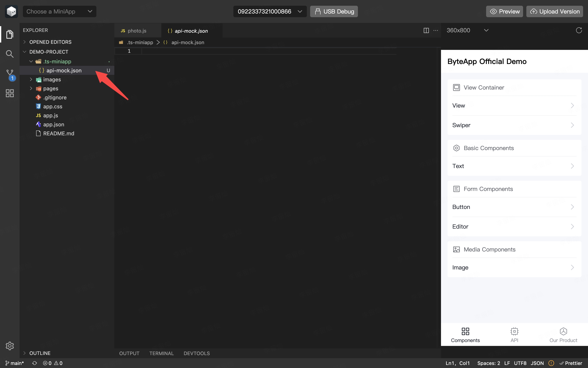The image size is (588, 368).
Task: Open the Extensions grid icon in activity bar
Action: point(10,93)
